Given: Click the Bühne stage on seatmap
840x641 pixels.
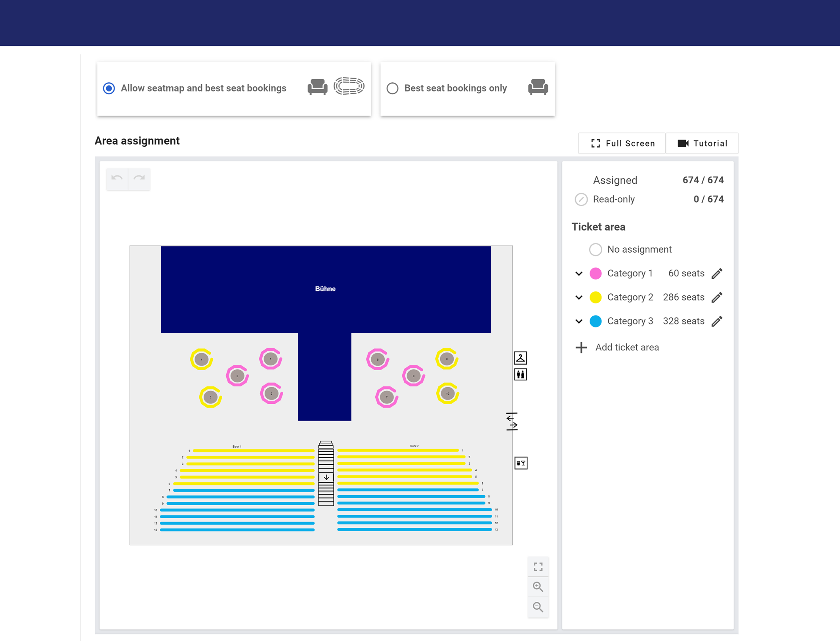Looking at the screenshot, I should click(x=325, y=289).
